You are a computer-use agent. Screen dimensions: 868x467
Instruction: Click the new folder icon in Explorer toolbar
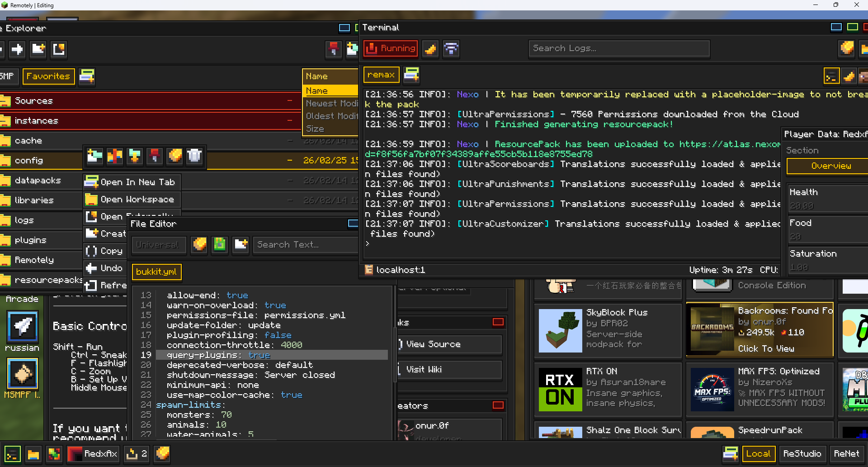tap(38, 49)
